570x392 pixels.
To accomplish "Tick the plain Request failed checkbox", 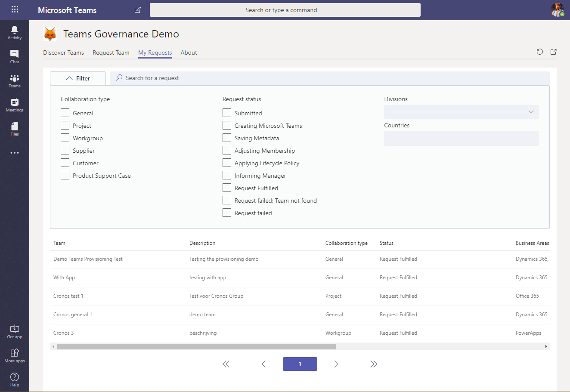I will (x=227, y=213).
